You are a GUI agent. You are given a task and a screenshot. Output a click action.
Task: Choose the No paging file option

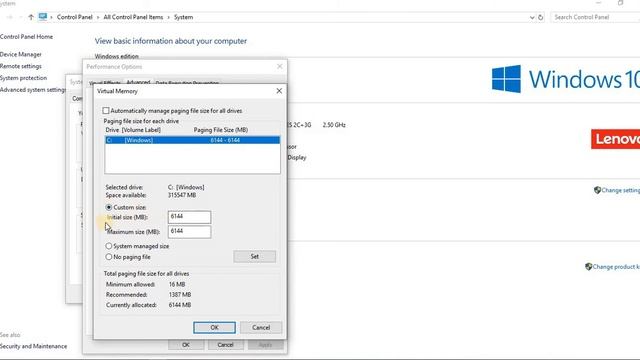tap(109, 257)
